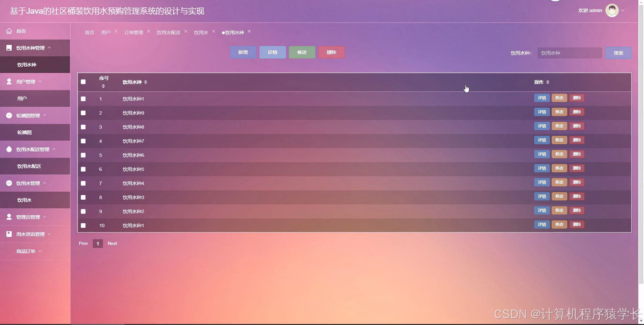Expand the 用水资讯管理 menu chevron
644x325 pixels.
tap(49, 234)
